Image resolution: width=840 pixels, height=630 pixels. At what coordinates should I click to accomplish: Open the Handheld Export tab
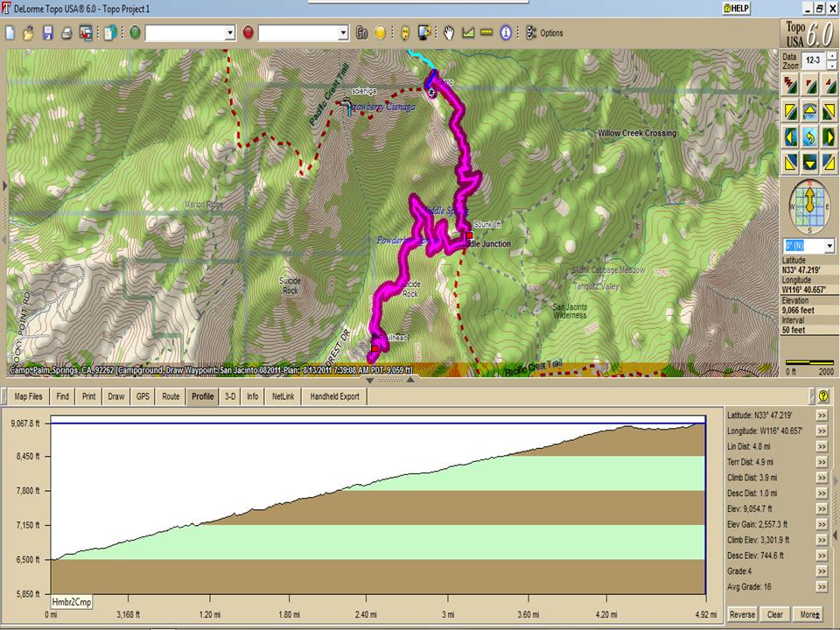tap(332, 396)
